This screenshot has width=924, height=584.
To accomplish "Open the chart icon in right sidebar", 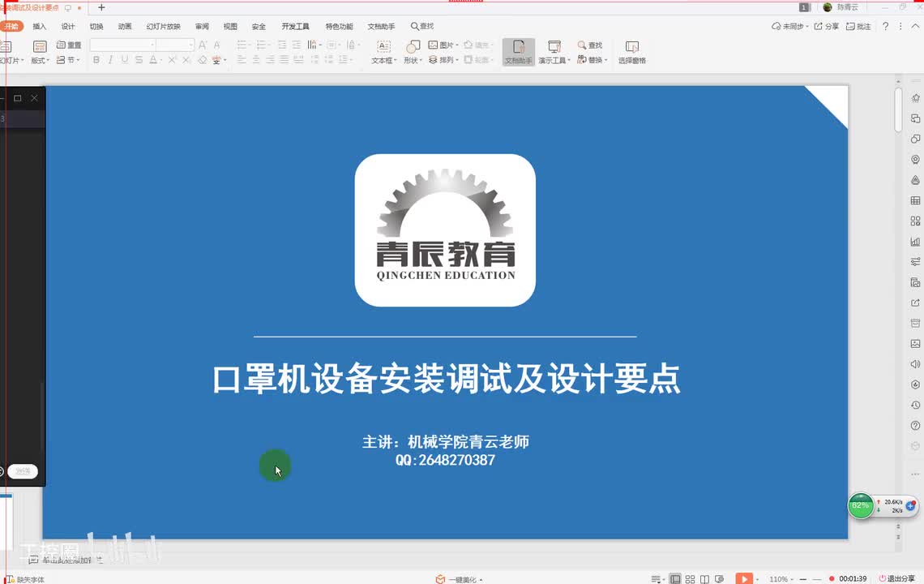I will click(915, 241).
